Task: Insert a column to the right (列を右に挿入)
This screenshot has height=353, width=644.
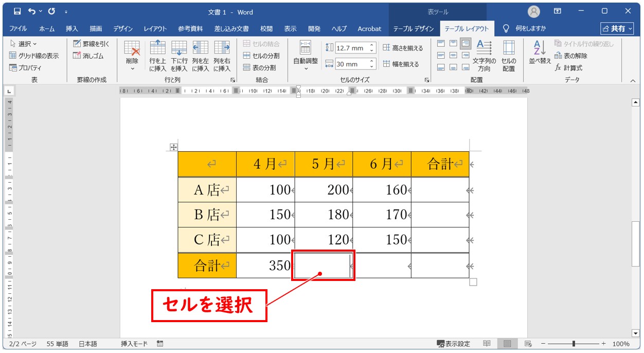Action: 222,56
